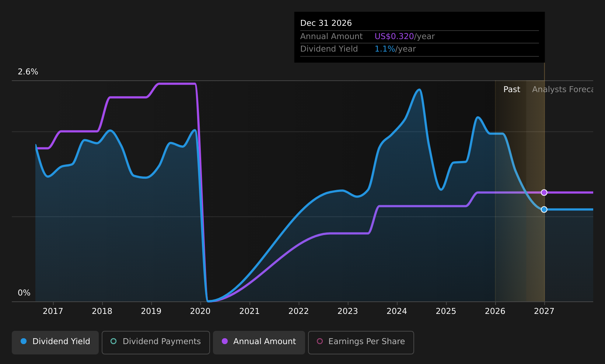This screenshot has height=364, width=605.
Task: Enable the Earnings Per Share series
Action: (x=361, y=342)
